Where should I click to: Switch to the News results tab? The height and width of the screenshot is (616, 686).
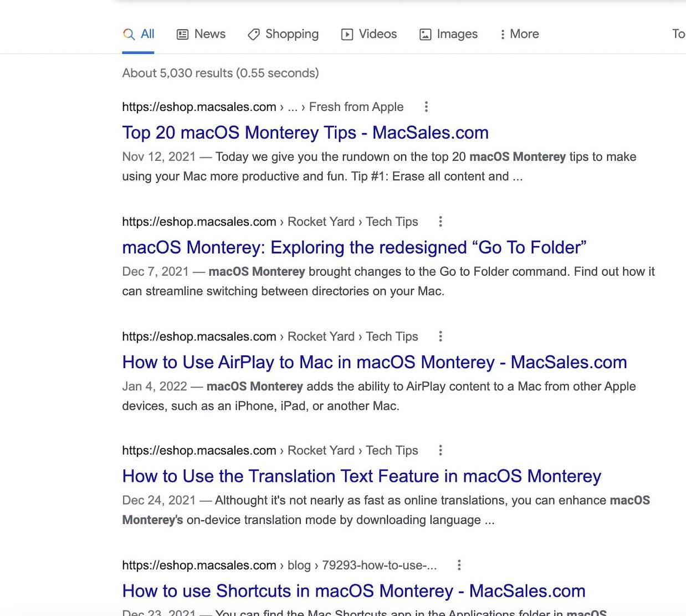209,34
